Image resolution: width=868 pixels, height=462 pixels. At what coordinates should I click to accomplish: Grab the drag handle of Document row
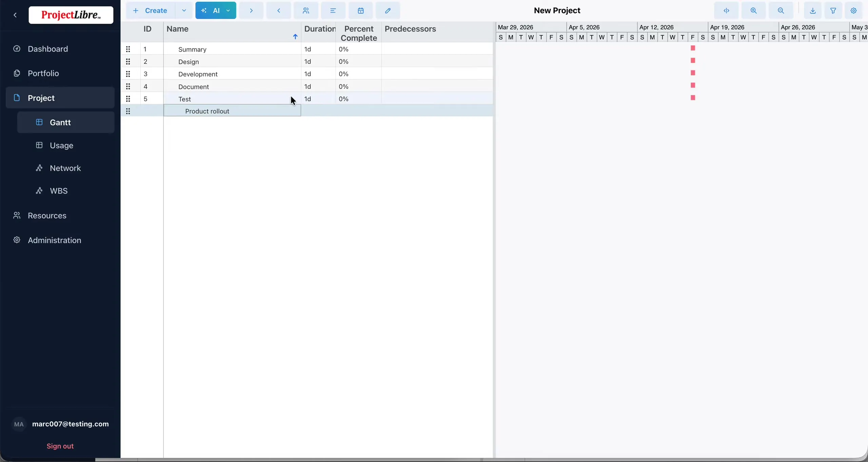pos(128,86)
